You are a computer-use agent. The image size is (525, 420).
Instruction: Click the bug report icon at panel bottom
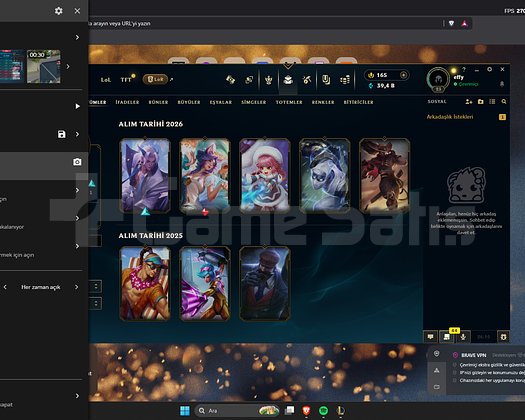503,337
